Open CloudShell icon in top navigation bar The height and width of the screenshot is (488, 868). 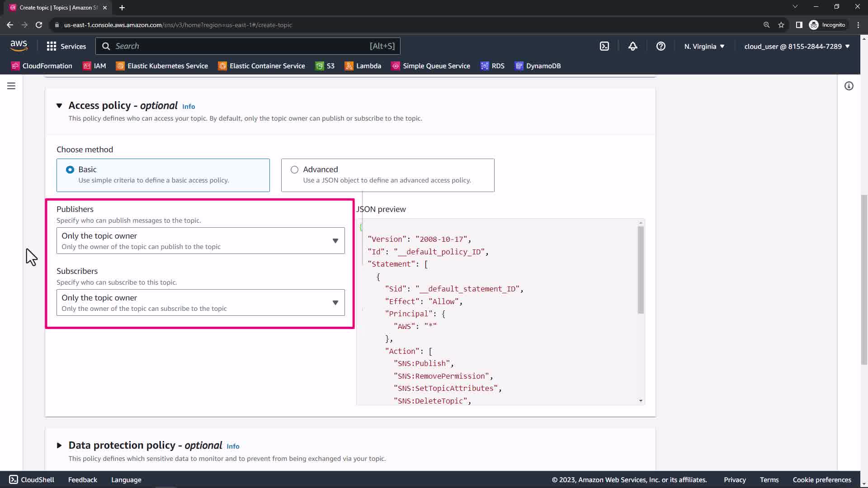[x=604, y=46]
